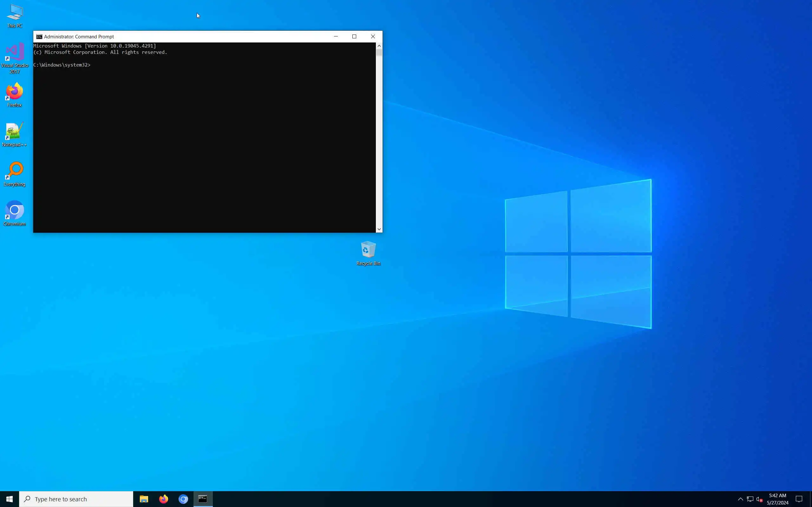Open the Action Center notifications
Viewport: 812px width, 507px height.
click(x=799, y=499)
